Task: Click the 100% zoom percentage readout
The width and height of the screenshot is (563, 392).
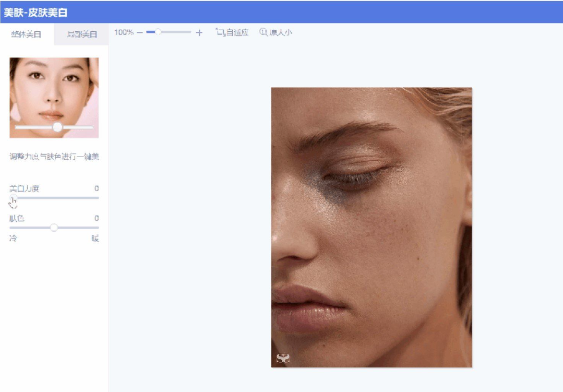Action: point(124,32)
